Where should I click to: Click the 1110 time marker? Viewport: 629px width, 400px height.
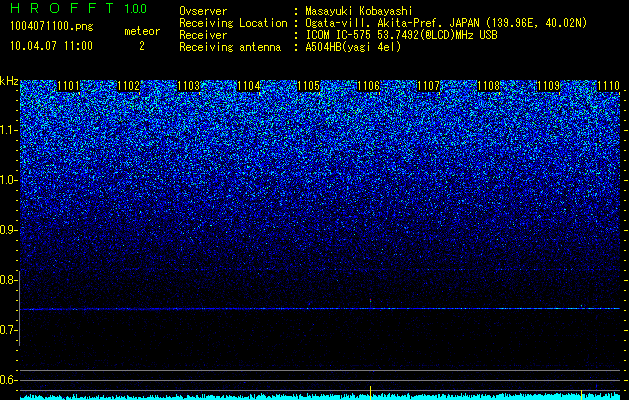click(x=608, y=86)
